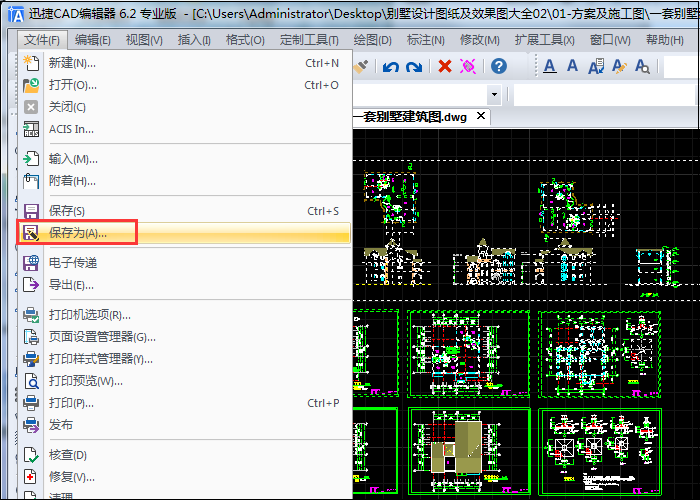The width and height of the screenshot is (700, 500).
Task: Click the floppy disk icon beside 保存(S)
Action: [x=31, y=211]
